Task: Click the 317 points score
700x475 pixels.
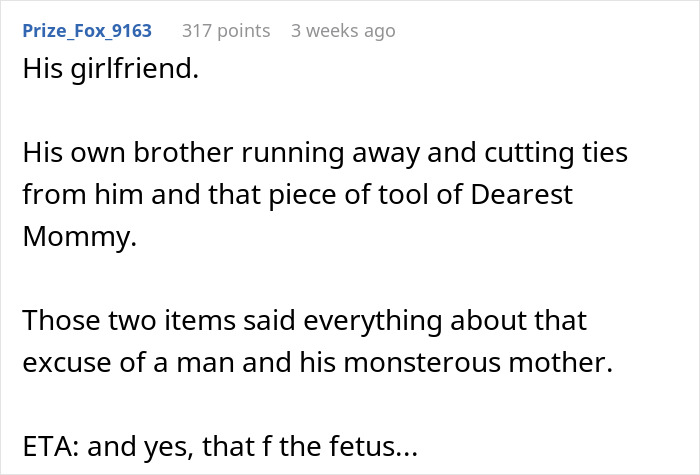Action: coord(226,31)
